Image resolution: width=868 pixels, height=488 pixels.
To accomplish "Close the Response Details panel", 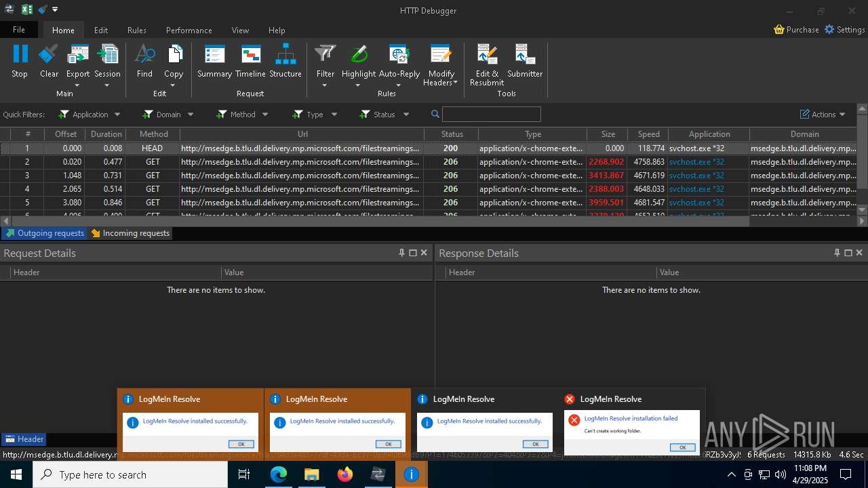I will tap(859, 253).
